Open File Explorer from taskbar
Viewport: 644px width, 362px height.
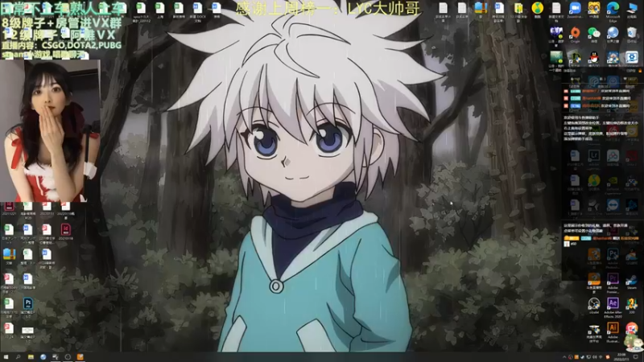point(31,357)
